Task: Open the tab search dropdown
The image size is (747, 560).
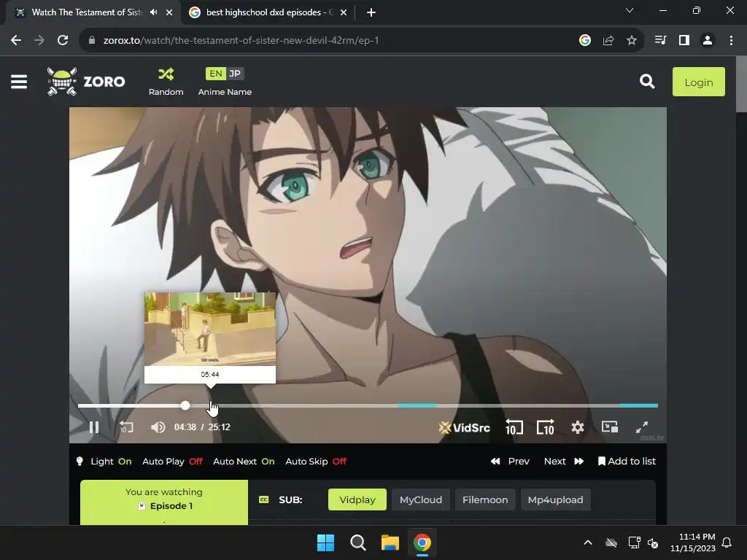Action: (x=630, y=10)
